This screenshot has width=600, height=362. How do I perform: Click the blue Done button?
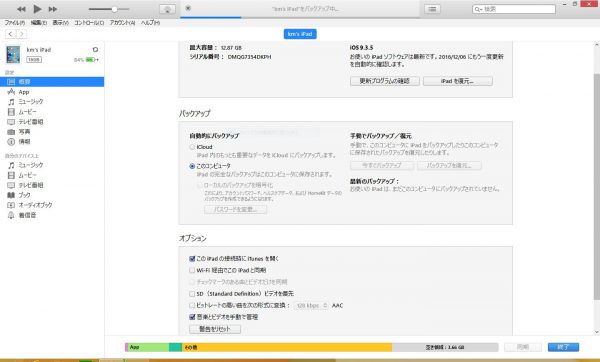(563, 347)
